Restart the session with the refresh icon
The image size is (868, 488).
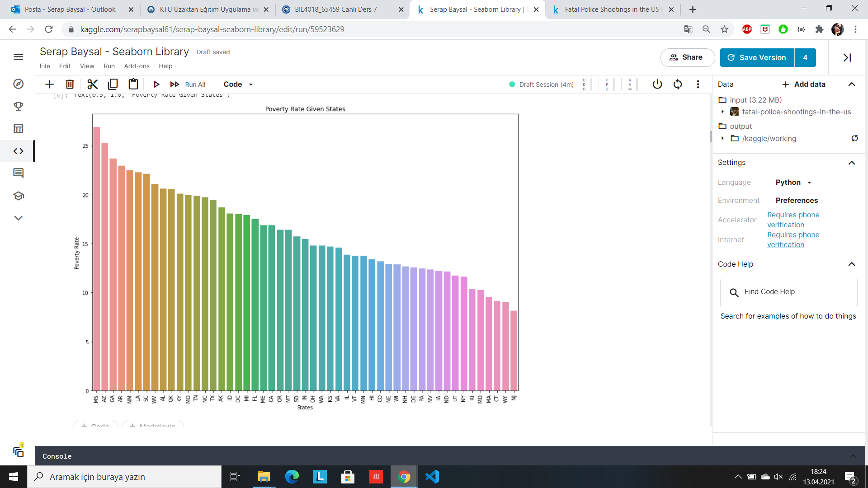pos(677,84)
